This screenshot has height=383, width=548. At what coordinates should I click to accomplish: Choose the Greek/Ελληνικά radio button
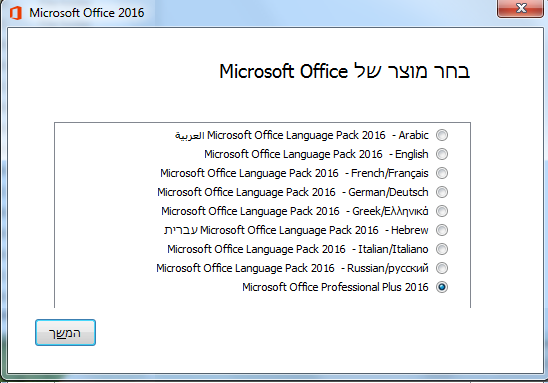tap(442, 211)
